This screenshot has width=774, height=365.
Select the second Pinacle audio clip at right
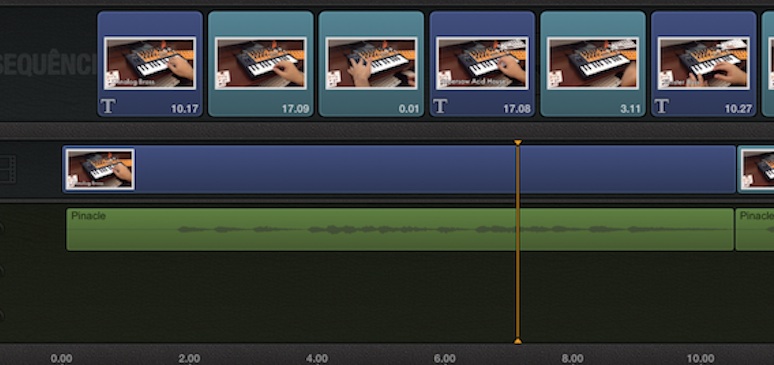tap(755, 229)
